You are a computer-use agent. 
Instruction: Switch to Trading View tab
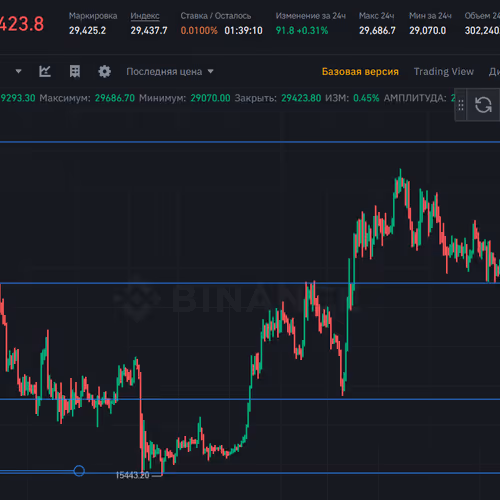click(x=444, y=72)
